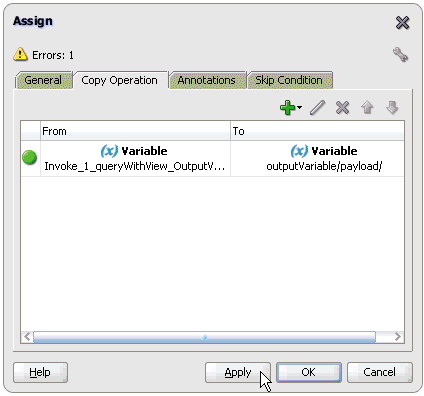Click the move down arrow icon
This screenshot has height=396, width=424.
coord(392,108)
